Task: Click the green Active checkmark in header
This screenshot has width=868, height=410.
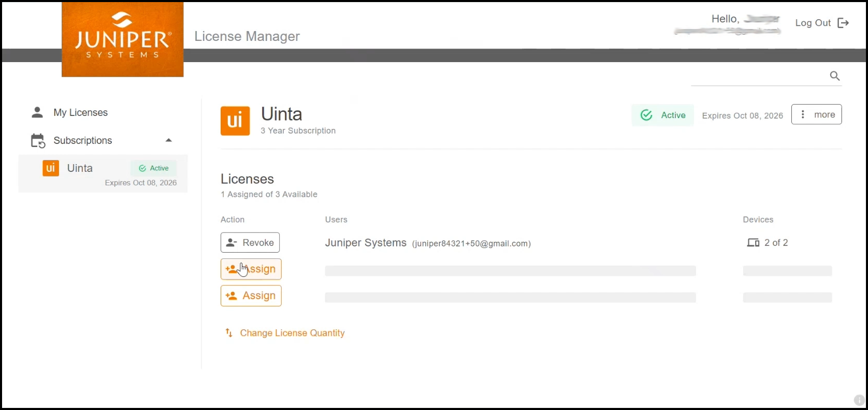Action: 646,115
